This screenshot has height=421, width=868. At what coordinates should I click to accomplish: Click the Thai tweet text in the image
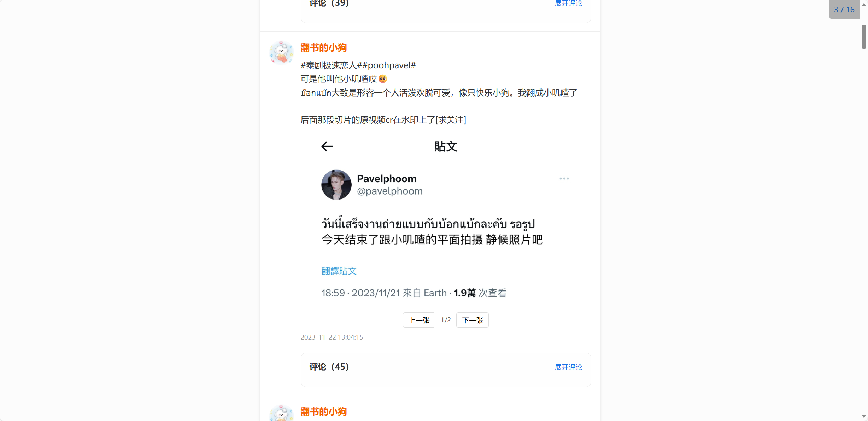(428, 224)
